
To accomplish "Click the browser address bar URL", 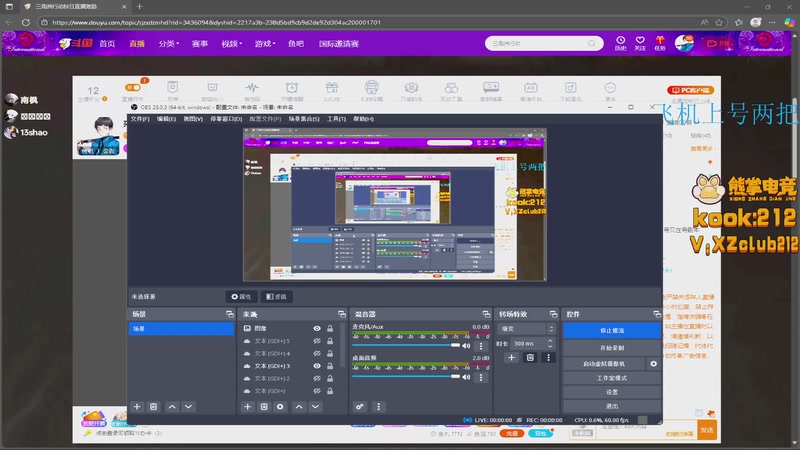I will [x=216, y=22].
